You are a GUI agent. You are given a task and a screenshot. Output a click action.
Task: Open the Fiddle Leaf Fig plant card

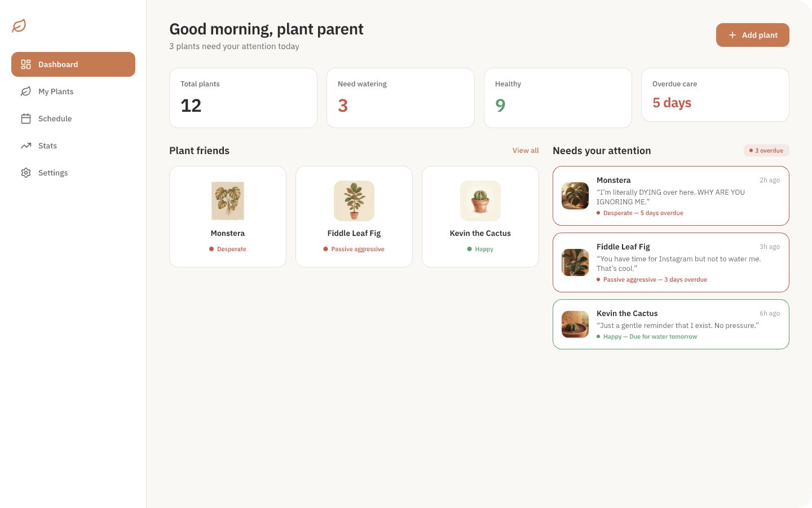point(354,217)
